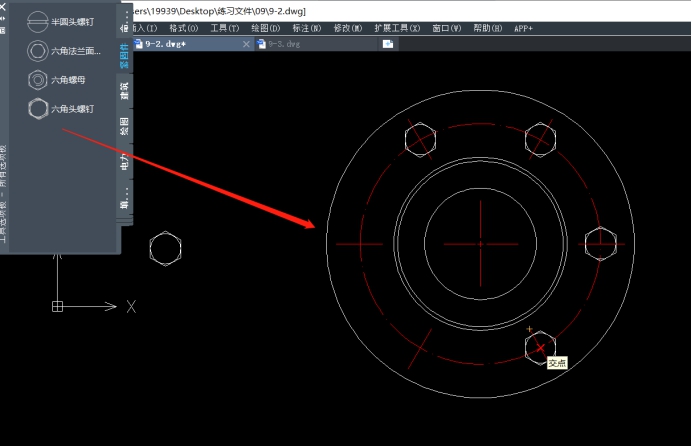Click the 交点 snap marker on bottom-right bolt

tap(540, 347)
